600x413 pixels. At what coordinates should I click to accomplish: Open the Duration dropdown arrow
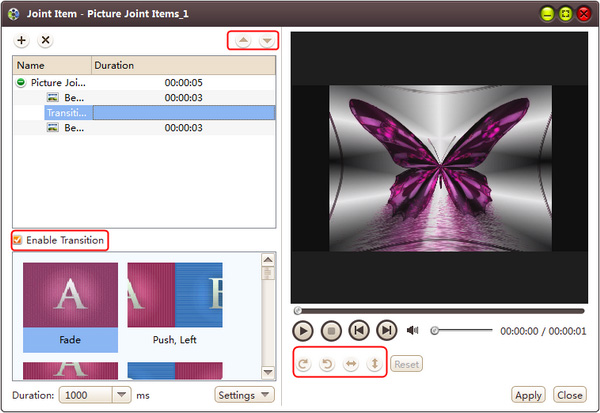click(x=122, y=395)
